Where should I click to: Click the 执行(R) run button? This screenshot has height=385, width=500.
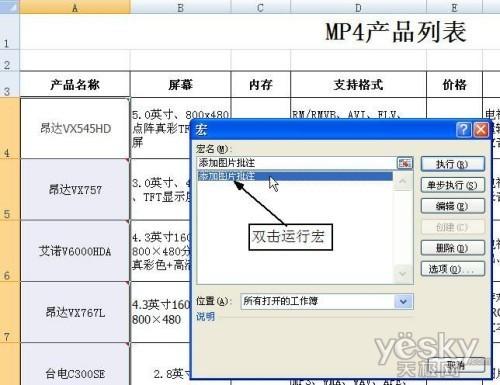click(453, 164)
